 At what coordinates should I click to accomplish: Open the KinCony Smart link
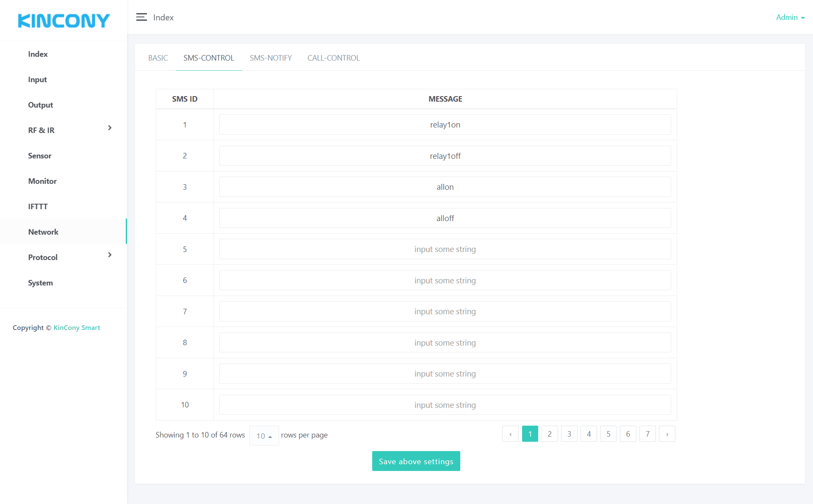click(77, 328)
